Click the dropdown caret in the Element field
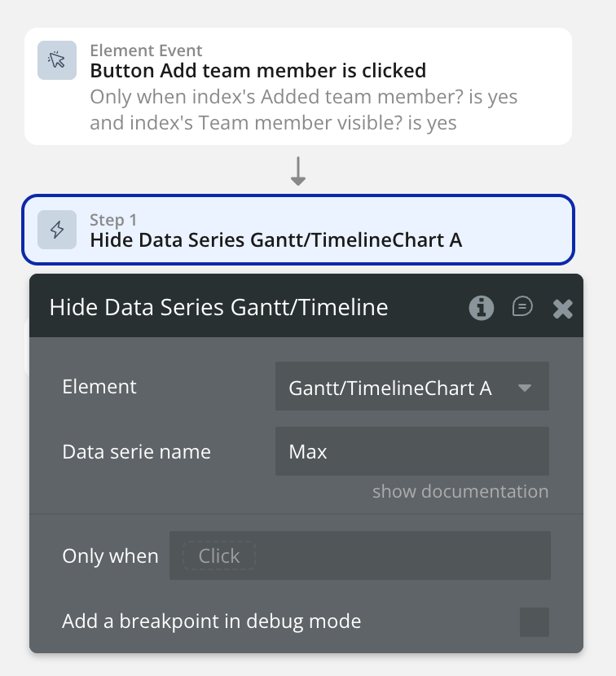616x676 pixels. point(525,388)
